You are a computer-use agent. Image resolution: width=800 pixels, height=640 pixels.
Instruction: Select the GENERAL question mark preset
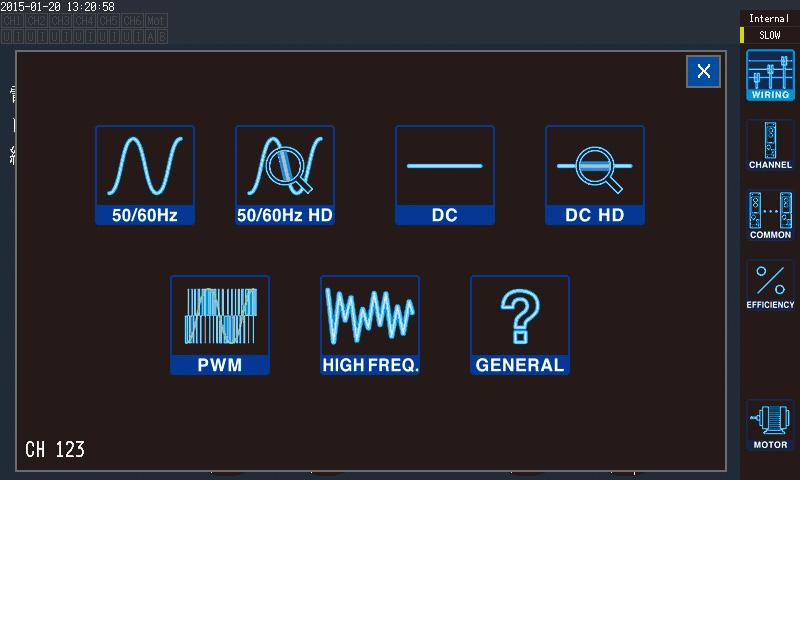click(520, 325)
